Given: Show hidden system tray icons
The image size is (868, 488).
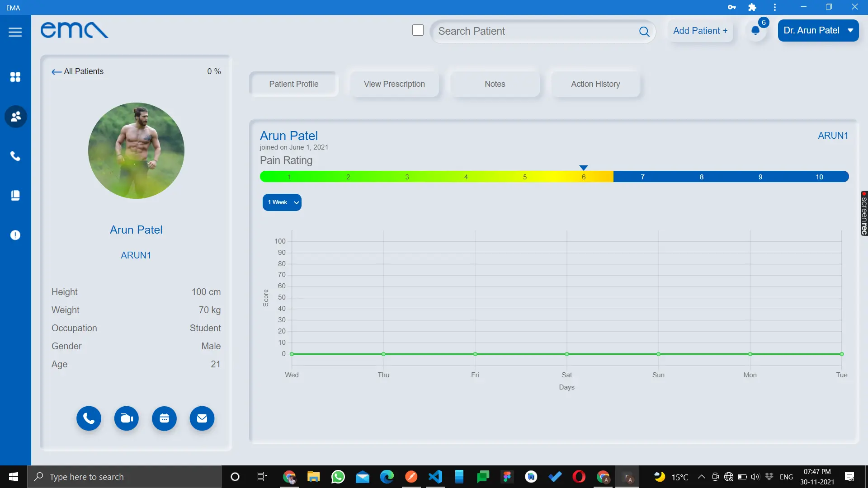Looking at the screenshot, I should click(x=701, y=477).
